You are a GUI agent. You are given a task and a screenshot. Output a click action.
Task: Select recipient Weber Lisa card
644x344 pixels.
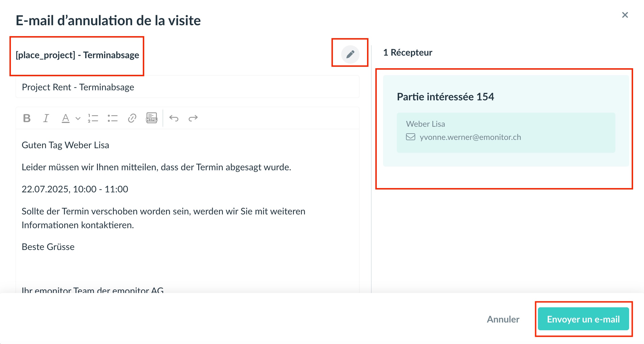pyautogui.click(x=506, y=132)
